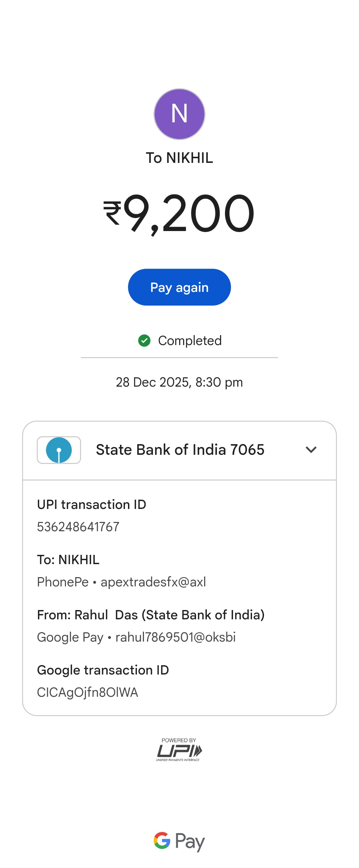
Task: Tap the Google transaction ID label
Action: click(103, 670)
